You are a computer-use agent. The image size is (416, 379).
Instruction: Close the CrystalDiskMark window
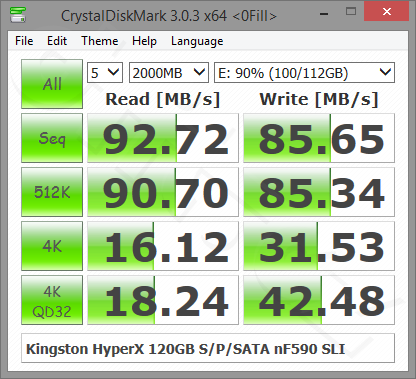[x=387, y=11]
